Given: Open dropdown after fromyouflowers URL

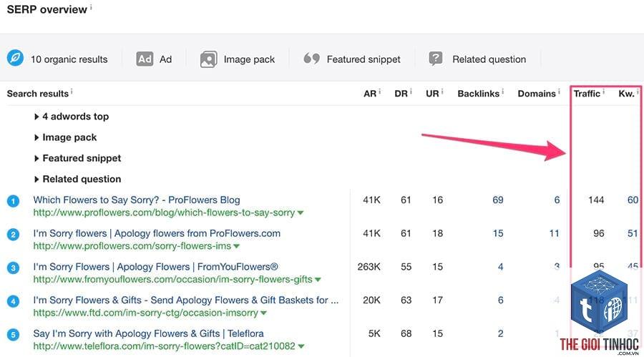Looking at the screenshot, I should pos(318,279).
